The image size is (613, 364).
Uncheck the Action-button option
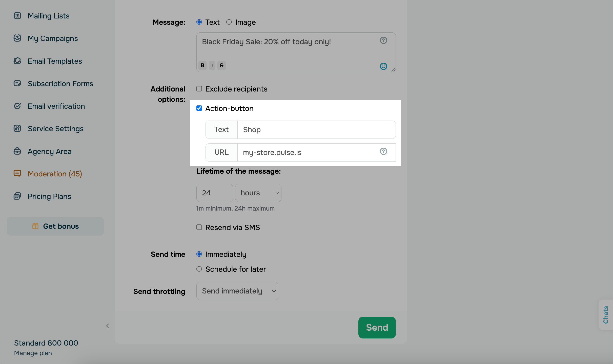[199, 108]
